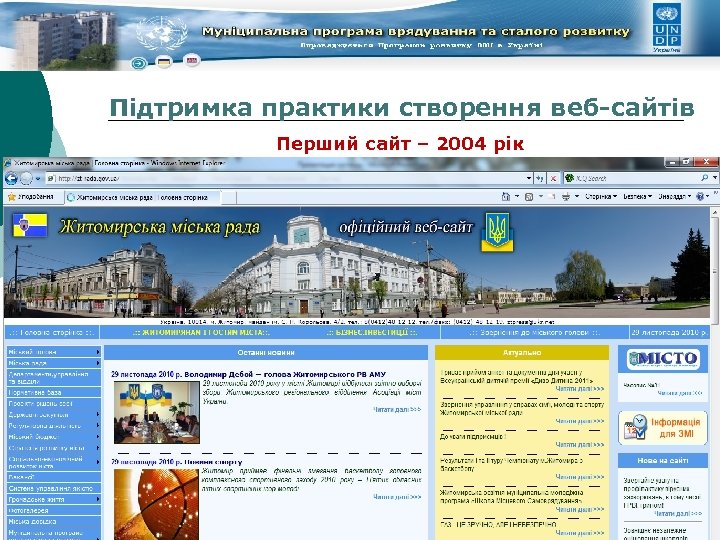Open the Print options dropdown arrow
This screenshot has width=720, height=540.
(x=577, y=197)
